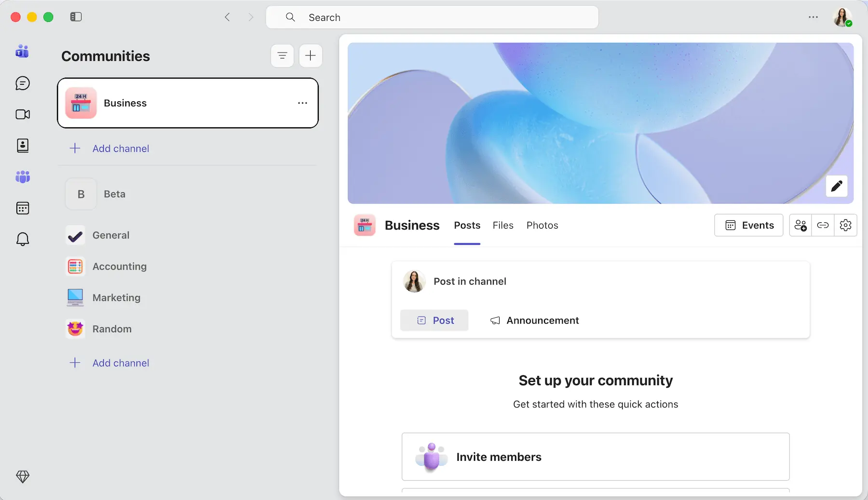Go back with the left arrow

pos(228,17)
